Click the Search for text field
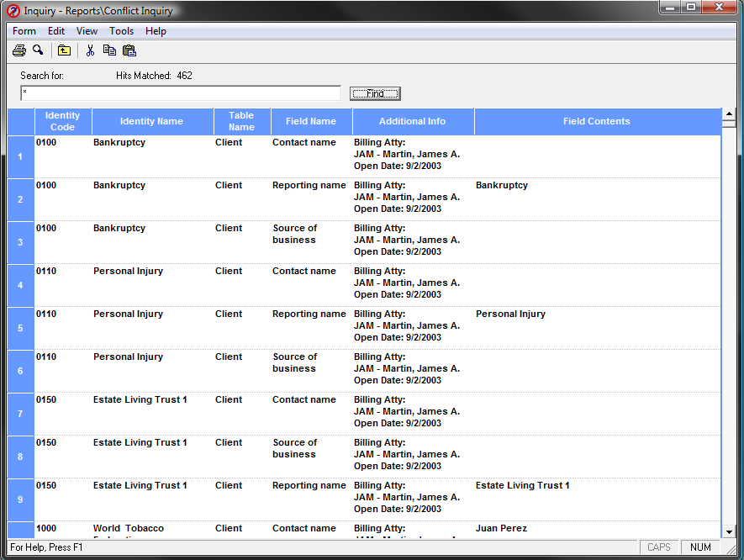 [x=180, y=93]
